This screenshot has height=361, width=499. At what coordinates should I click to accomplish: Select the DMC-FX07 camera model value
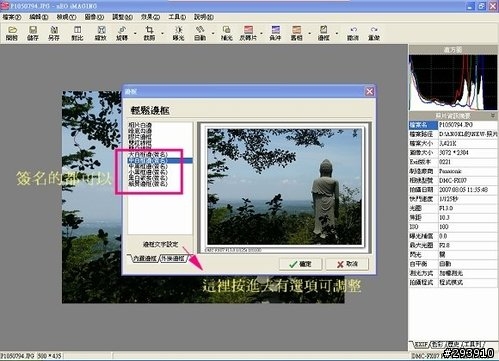tap(453, 180)
